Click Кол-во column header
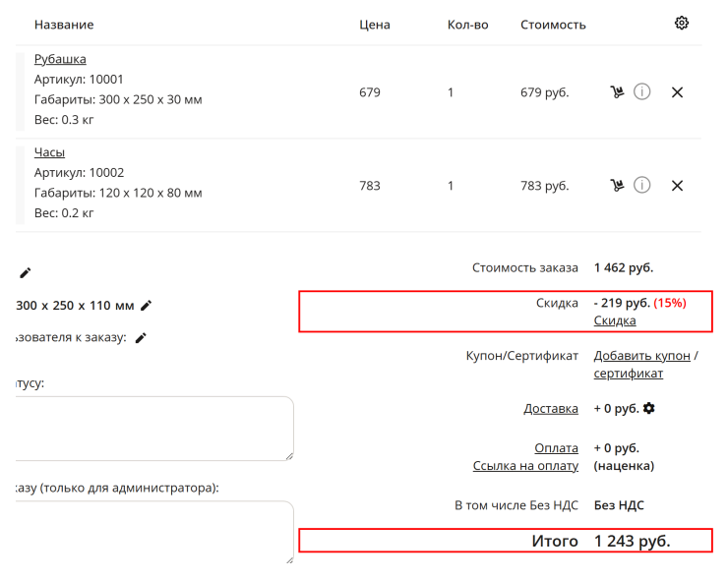The width and height of the screenshot is (728, 579). tap(467, 25)
